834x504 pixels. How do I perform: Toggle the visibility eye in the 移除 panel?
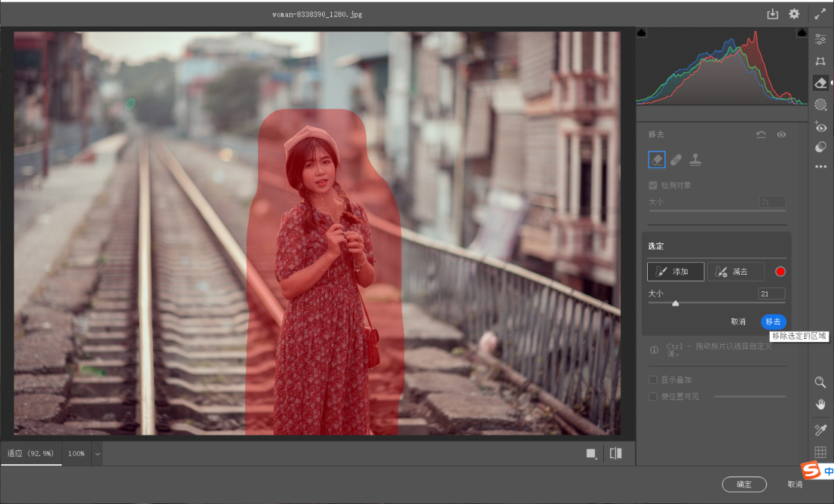[x=781, y=134]
